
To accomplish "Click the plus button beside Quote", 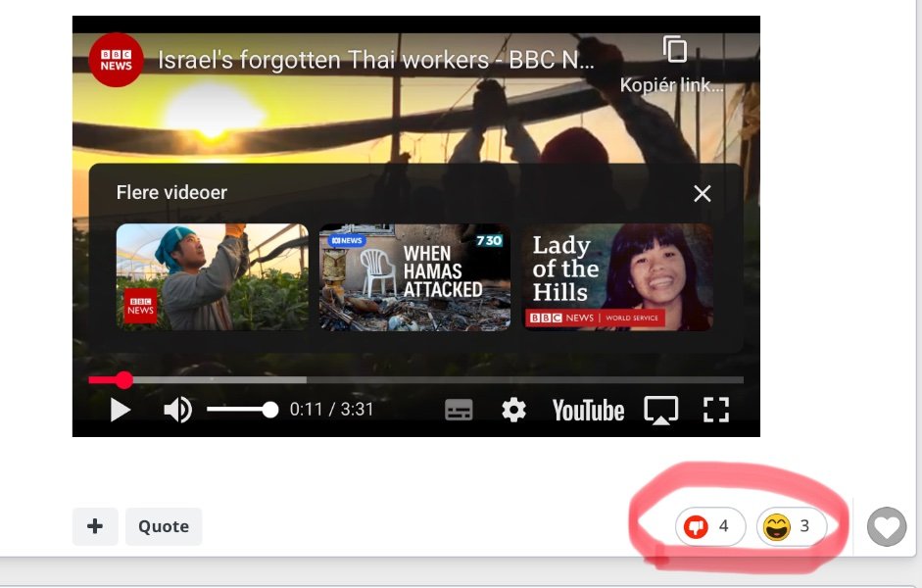I will pyautogui.click(x=95, y=526).
